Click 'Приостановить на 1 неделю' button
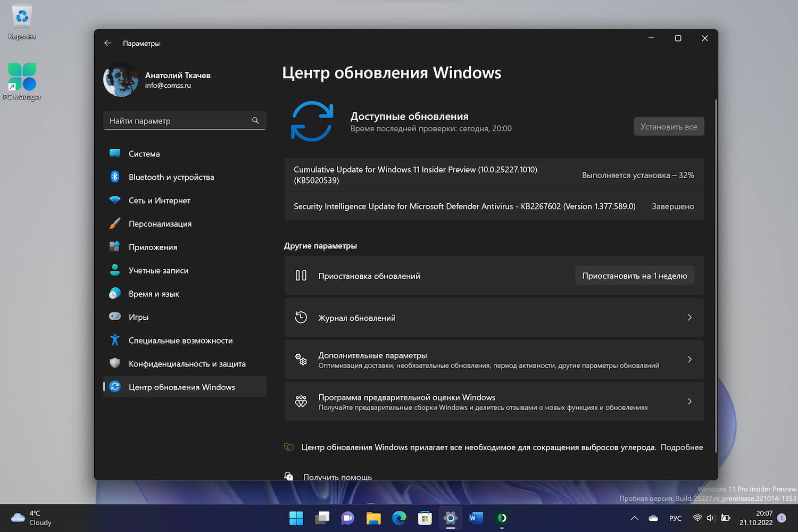 (635, 276)
